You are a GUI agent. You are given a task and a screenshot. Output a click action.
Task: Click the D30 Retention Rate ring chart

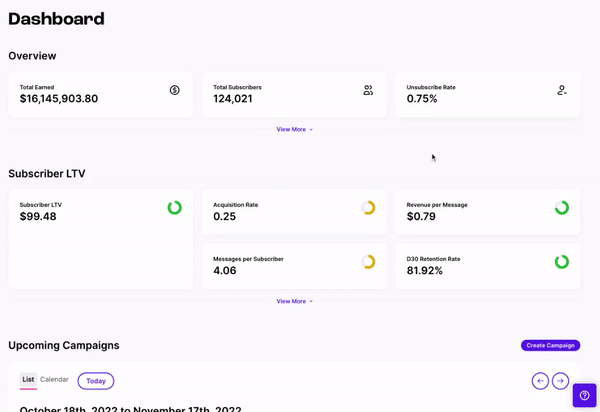point(562,262)
